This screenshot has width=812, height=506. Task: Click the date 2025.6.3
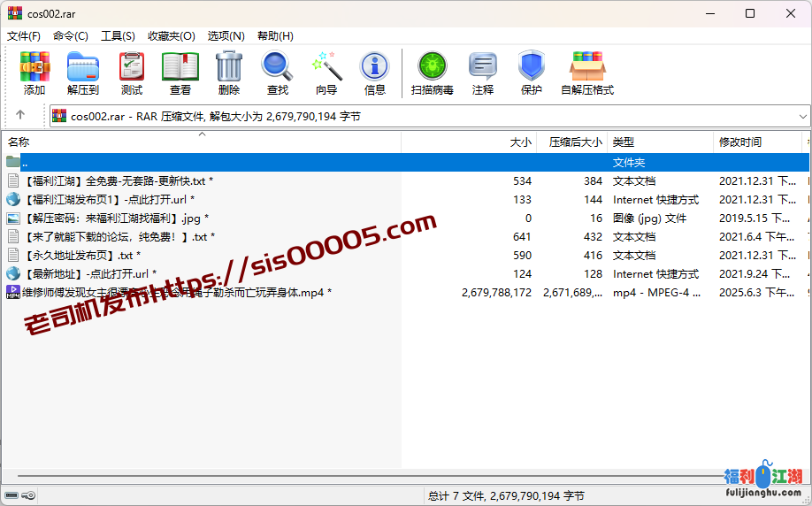tap(756, 293)
